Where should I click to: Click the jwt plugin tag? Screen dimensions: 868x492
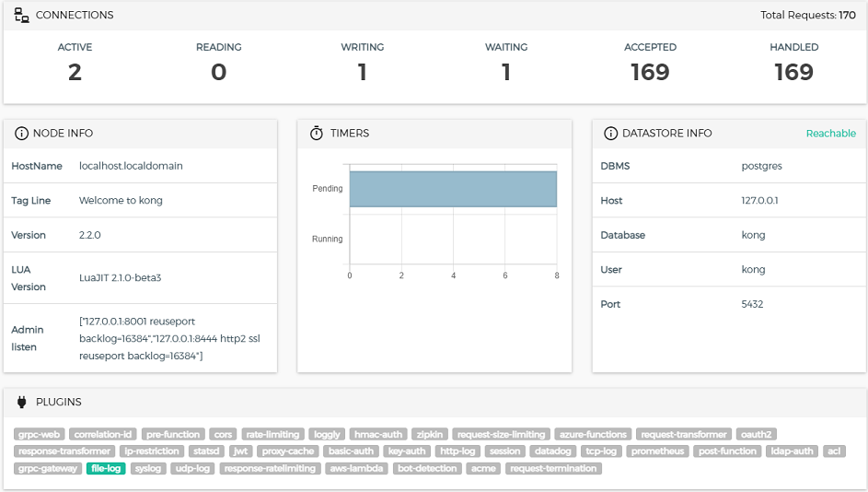[240, 451]
